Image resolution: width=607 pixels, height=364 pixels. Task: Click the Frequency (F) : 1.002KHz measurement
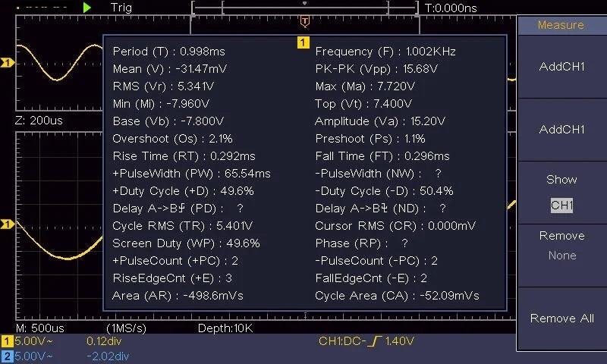[x=385, y=52]
